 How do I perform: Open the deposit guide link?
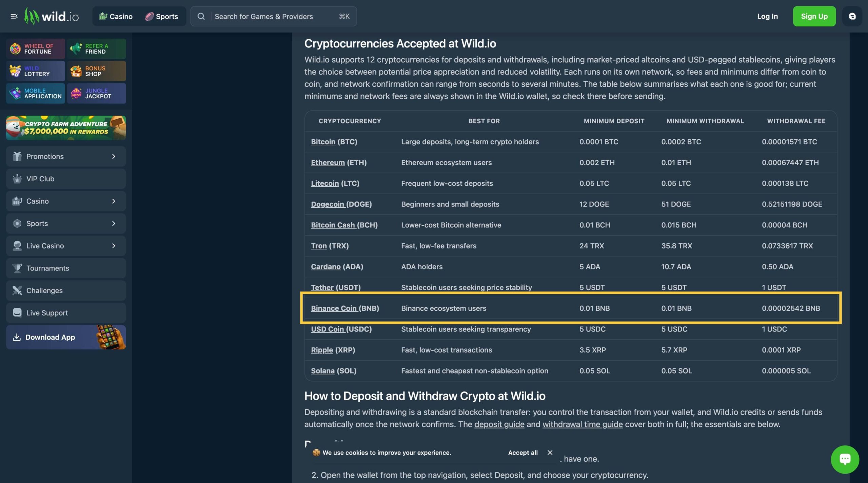(499, 424)
